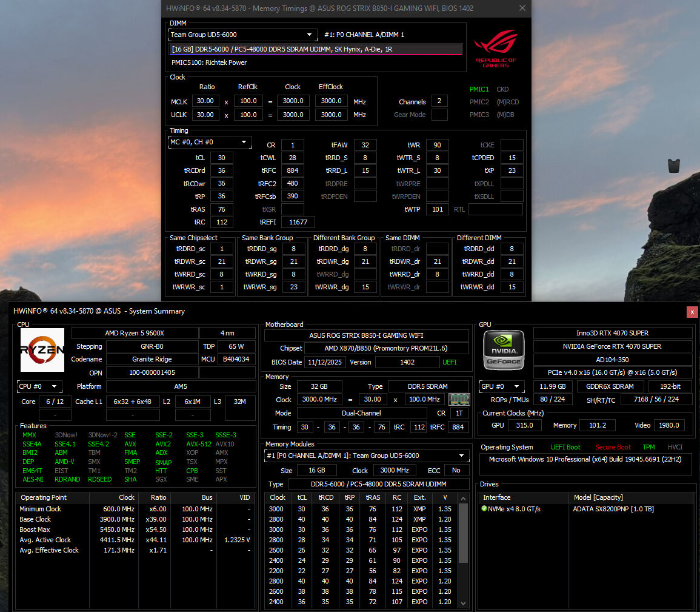Viewport: 700px width, 612px height.
Task: Click the Ext. column header in modules table
Action: [419, 497]
